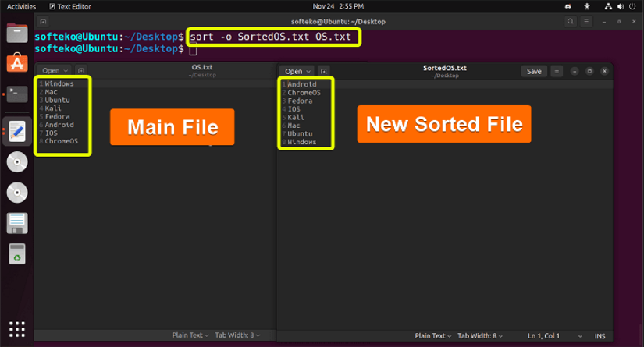Click the Mac line in OS.txt

(51, 92)
